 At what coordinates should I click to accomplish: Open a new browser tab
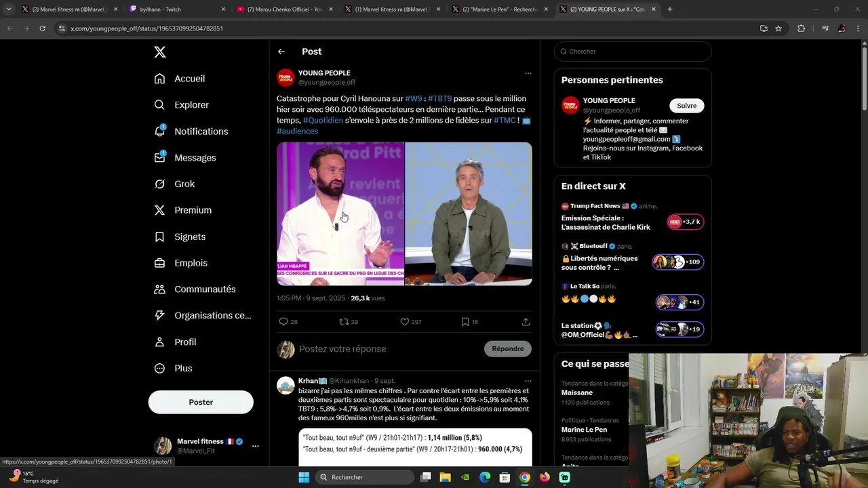[670, 9]
